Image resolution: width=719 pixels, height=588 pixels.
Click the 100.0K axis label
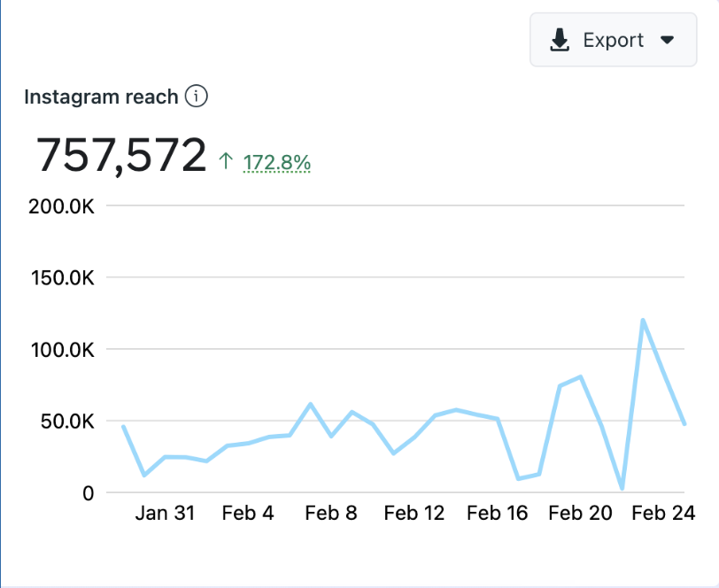(62, 351)
